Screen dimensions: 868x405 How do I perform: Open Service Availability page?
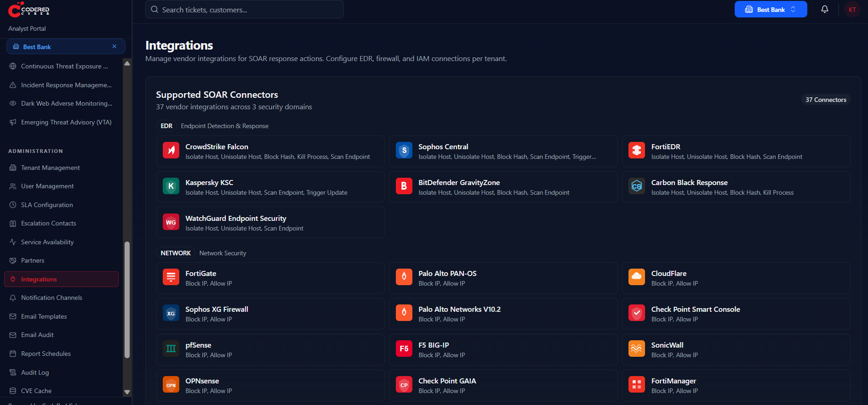[x=62, y=242]
